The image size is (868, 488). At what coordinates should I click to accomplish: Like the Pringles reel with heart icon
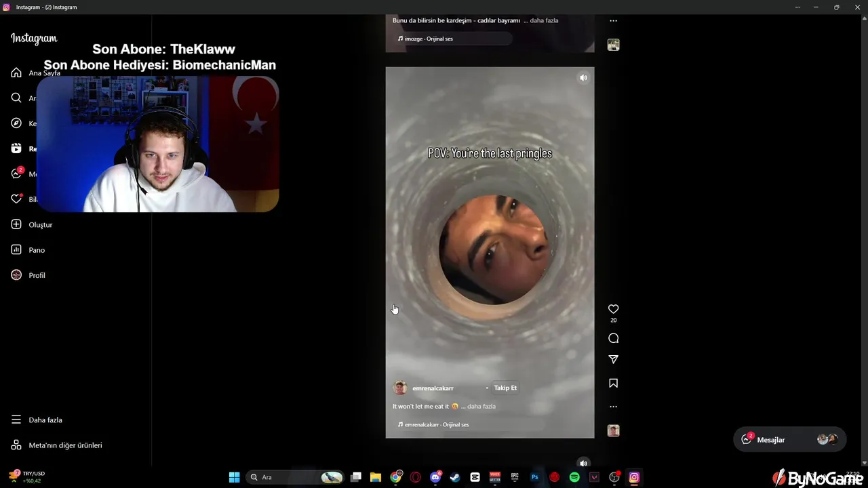click(x=613, y=309)
